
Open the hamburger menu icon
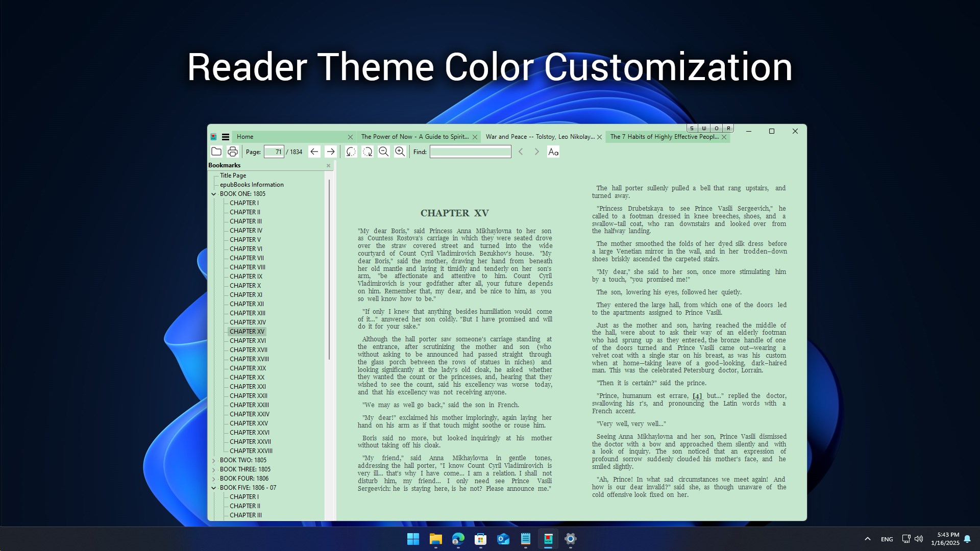point(225,137)
